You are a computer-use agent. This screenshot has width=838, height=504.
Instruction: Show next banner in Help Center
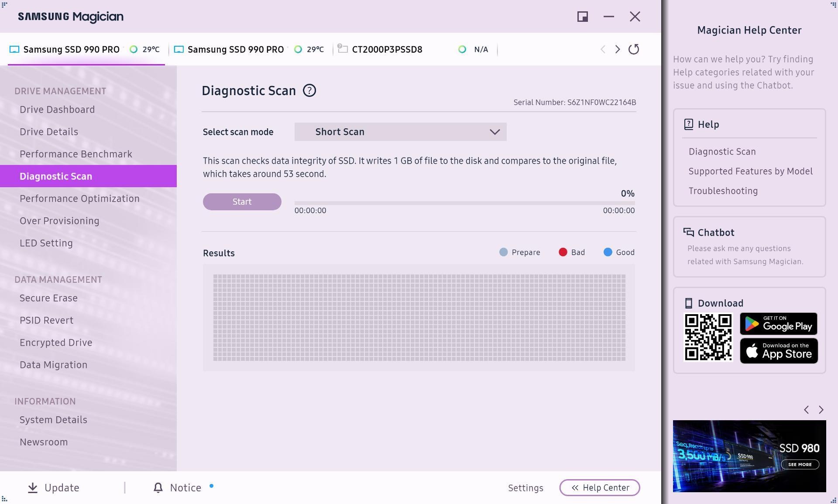point(821,410)
